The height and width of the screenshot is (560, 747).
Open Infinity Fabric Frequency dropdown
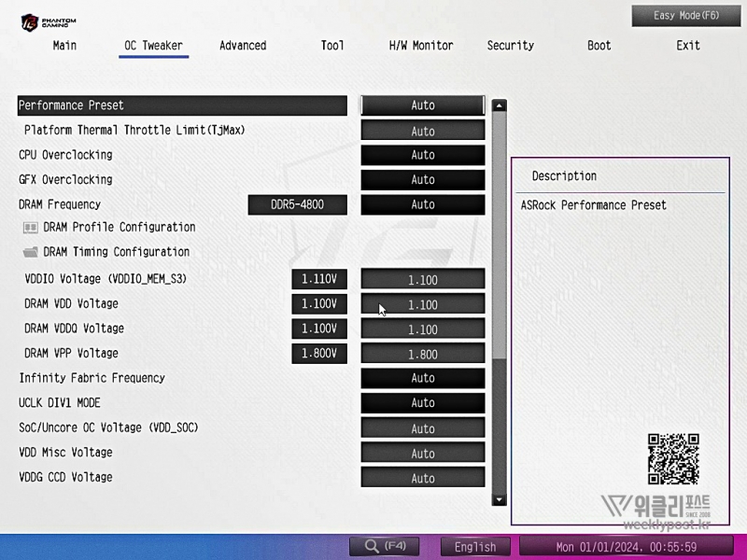(x=422, y=378)
